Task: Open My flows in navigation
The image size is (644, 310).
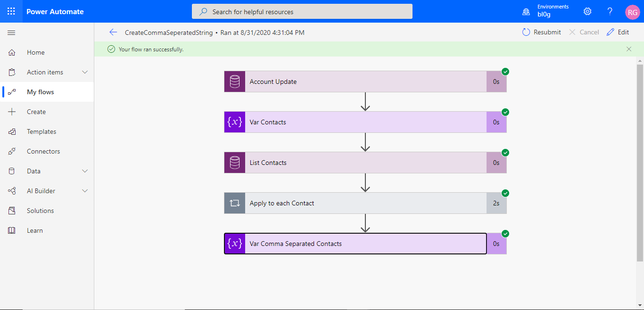Action: (47, 92)
